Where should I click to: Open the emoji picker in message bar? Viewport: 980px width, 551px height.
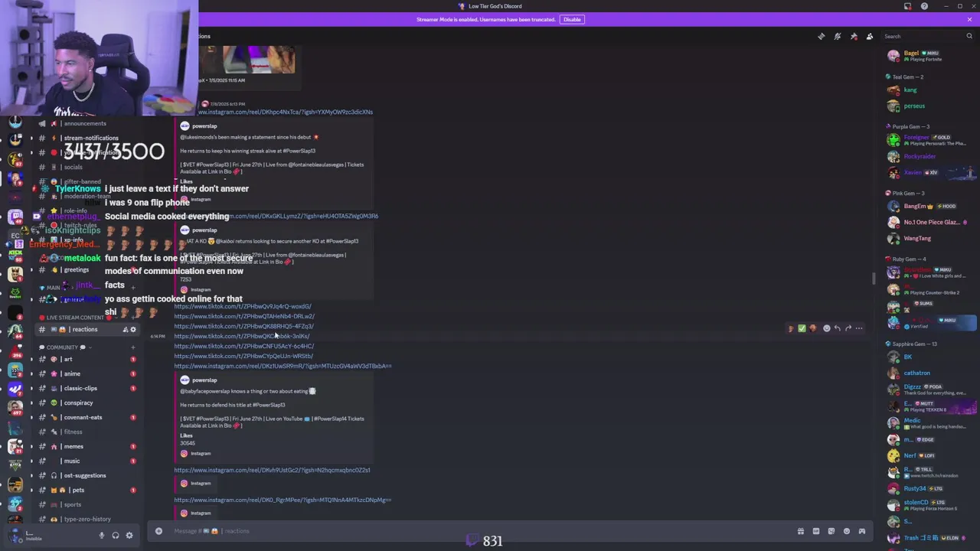(847, 531)
